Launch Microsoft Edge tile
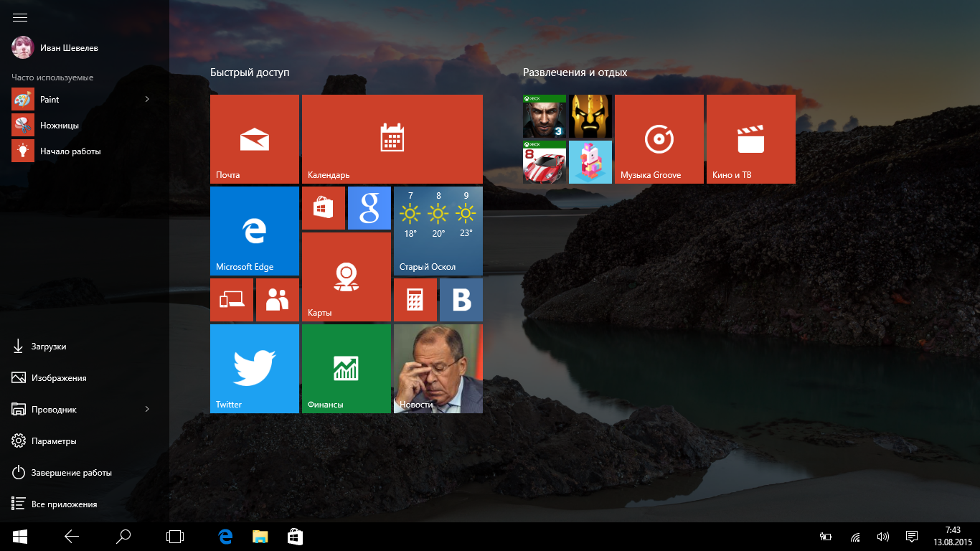 [255, 231]
